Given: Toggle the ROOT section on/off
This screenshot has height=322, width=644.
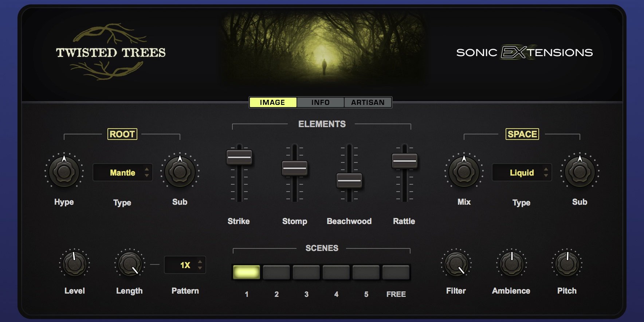Looking at the screenshot, I should pos(122,134).
